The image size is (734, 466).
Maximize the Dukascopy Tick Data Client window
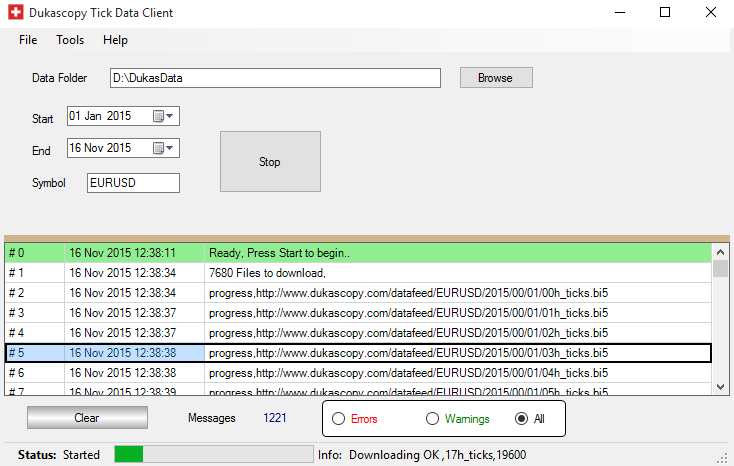[x=665, y=13]
